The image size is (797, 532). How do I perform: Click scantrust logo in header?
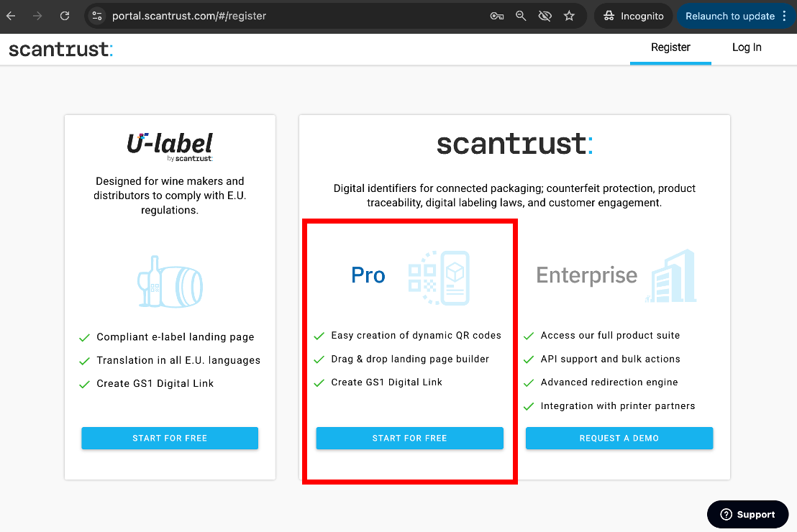coord(60,50)
